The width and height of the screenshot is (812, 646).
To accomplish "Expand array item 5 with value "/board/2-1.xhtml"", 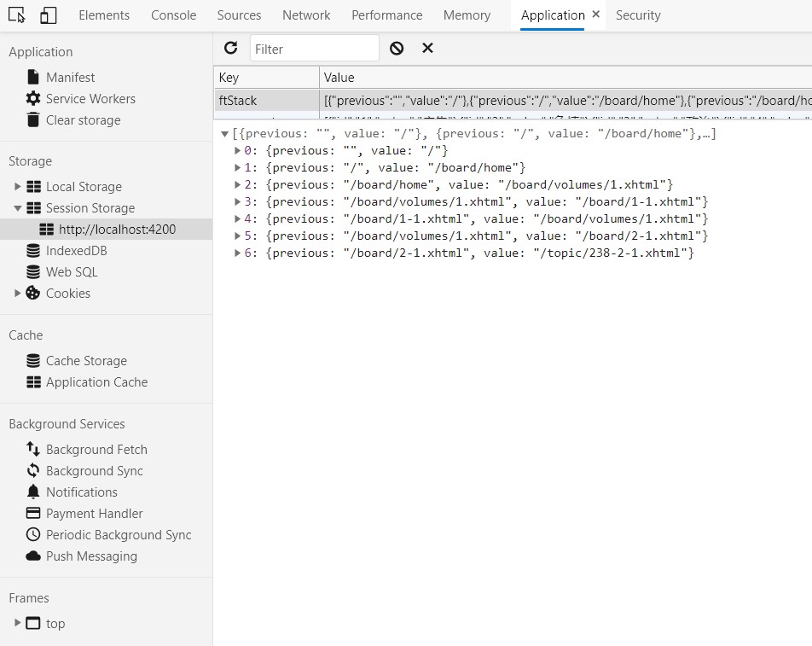I will tap(237, 236).
